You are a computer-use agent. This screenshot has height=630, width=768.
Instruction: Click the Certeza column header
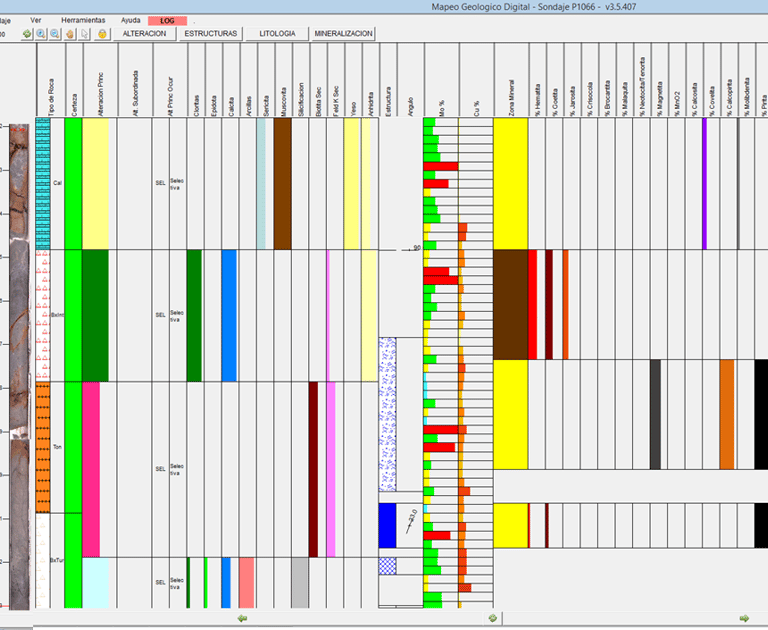74,105
